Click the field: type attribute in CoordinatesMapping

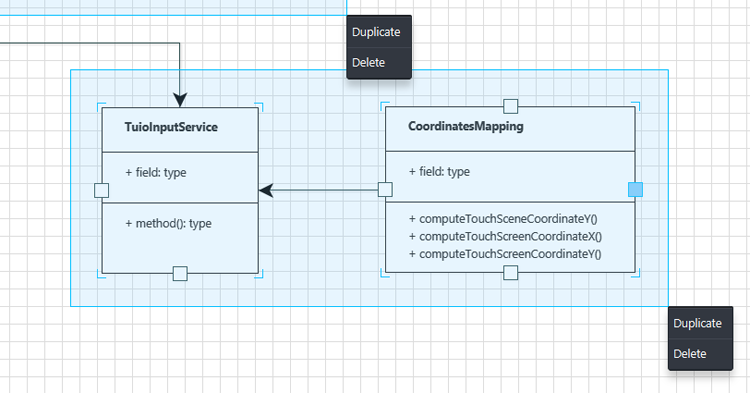click(440, 172)
